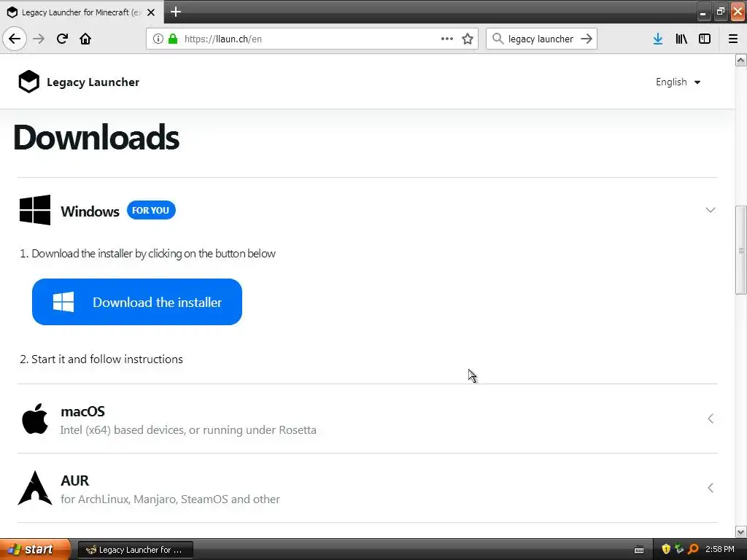Image resolution: width=747 pixels, height=560 pixels.
Task: Open the page actions three-dot menu
Action: 447,39
